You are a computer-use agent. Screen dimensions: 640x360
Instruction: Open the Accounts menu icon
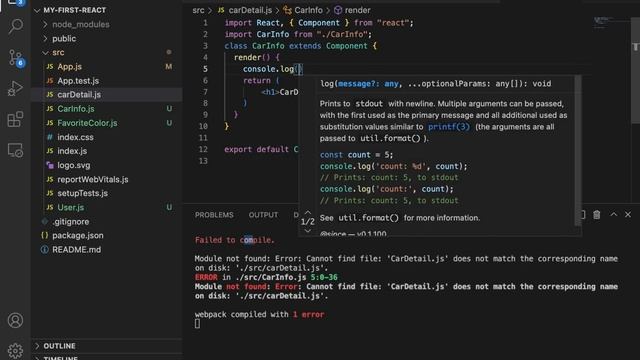[16, 320]
